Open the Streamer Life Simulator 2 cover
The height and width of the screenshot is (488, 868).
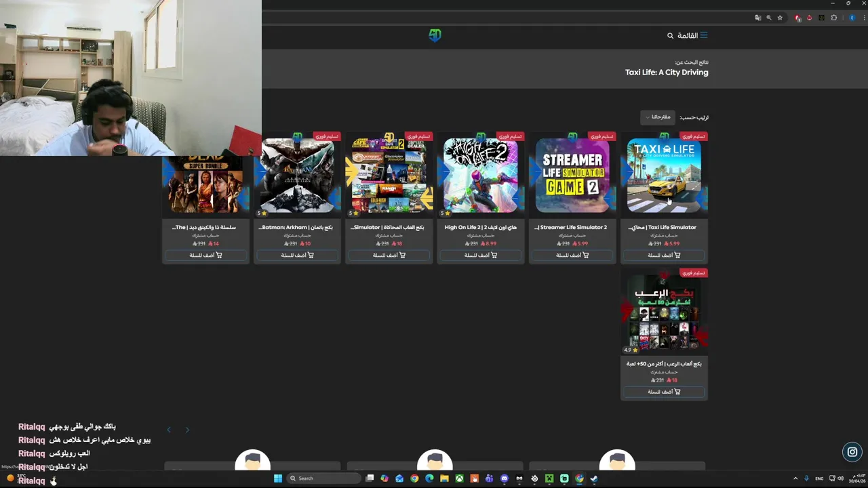pos(572,176)
